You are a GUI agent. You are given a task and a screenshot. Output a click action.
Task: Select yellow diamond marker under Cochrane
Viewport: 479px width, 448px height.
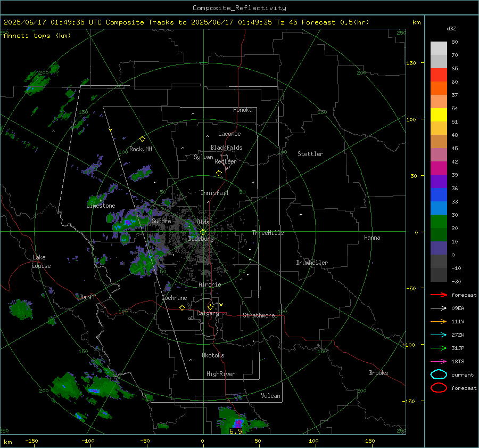point(182,308)
